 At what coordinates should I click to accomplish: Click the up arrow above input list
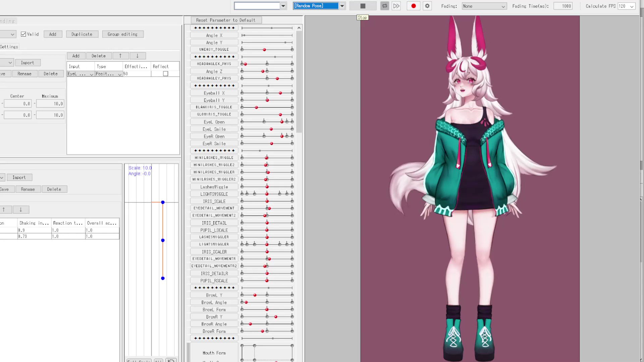coord(120,56)
